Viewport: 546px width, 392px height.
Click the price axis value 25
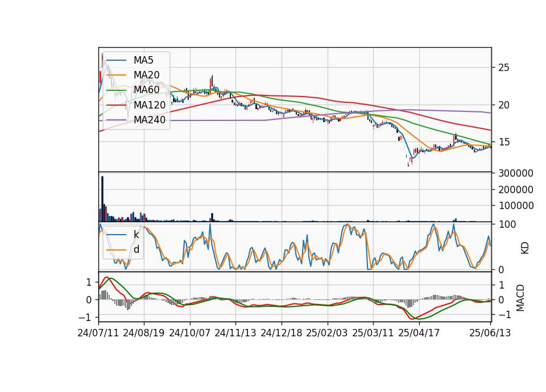click(x=503, y=68)
